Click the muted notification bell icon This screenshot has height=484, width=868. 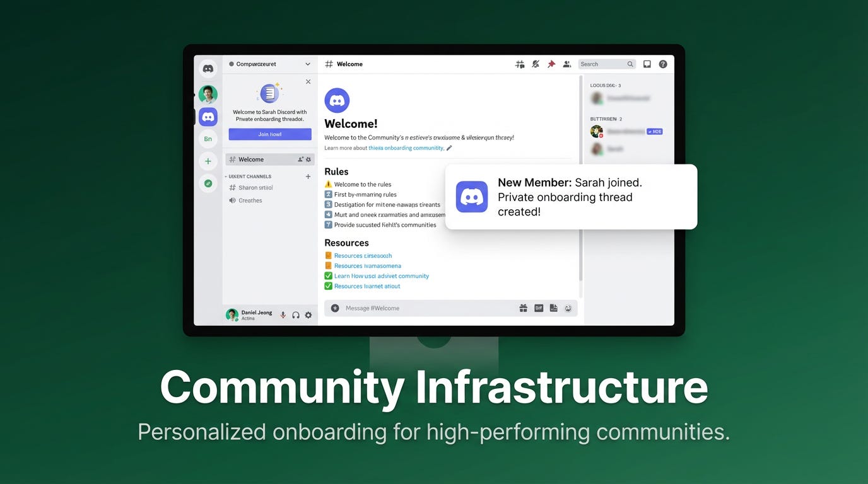(536, 64)
